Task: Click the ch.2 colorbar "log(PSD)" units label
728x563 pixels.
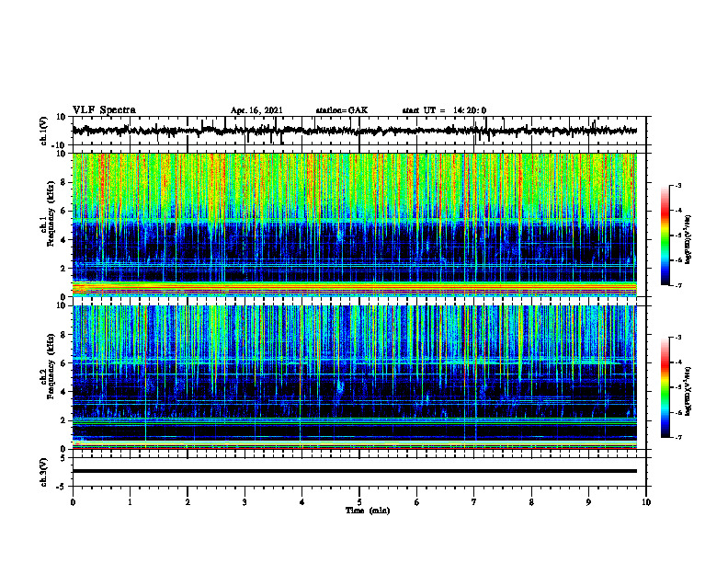Action: pyautogui.click(x=688, y=391)
